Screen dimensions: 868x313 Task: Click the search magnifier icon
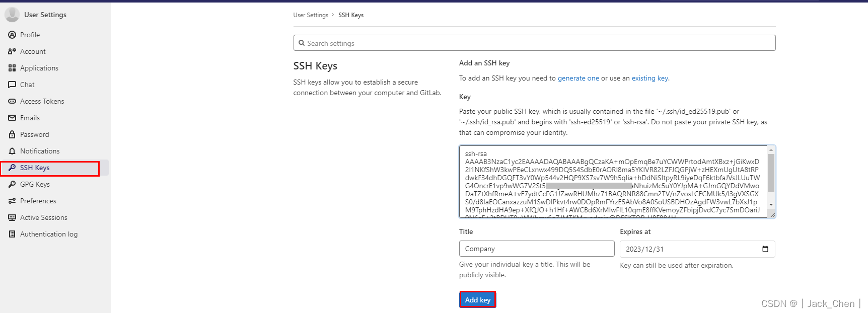pos(302,43)
